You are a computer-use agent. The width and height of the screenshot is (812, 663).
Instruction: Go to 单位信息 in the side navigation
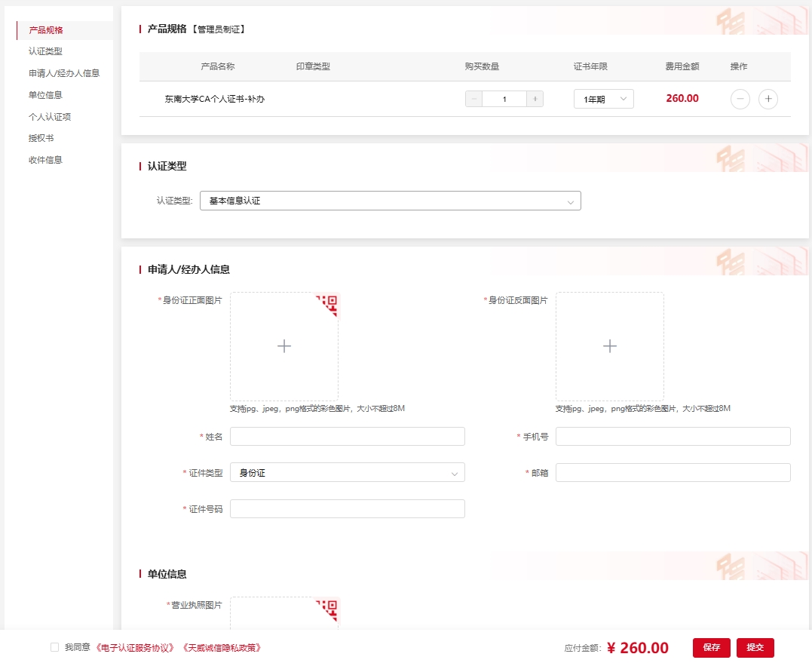(45, 95)
